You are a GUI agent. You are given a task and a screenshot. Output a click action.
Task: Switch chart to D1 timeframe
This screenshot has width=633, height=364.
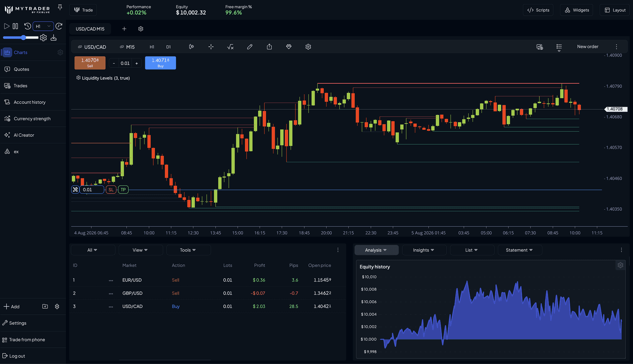[x=168, y=47]
